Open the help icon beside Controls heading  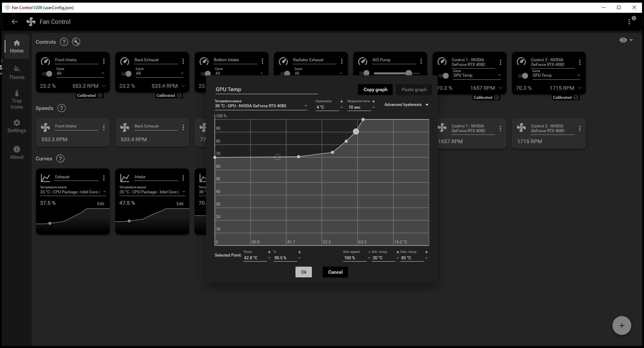(x=64, y=42)
